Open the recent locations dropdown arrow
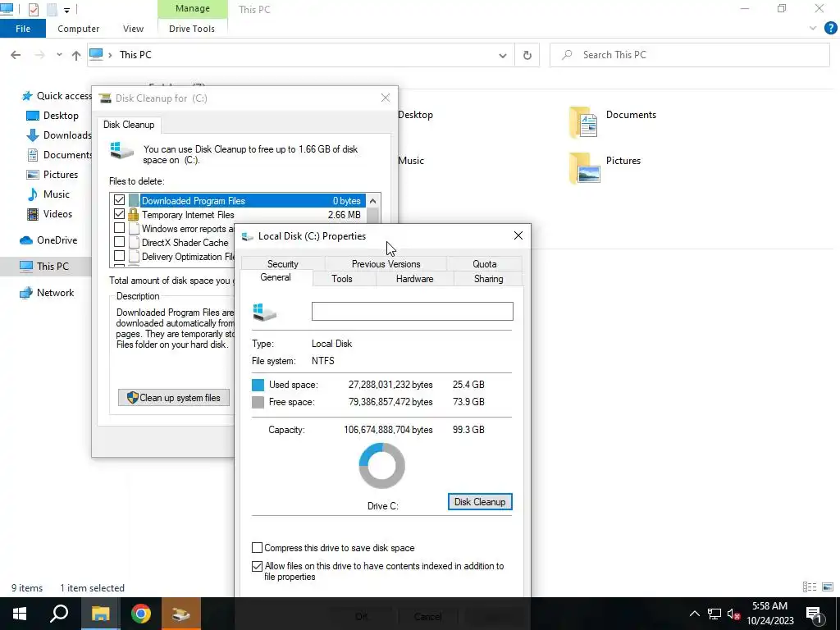 coord(59,55)
